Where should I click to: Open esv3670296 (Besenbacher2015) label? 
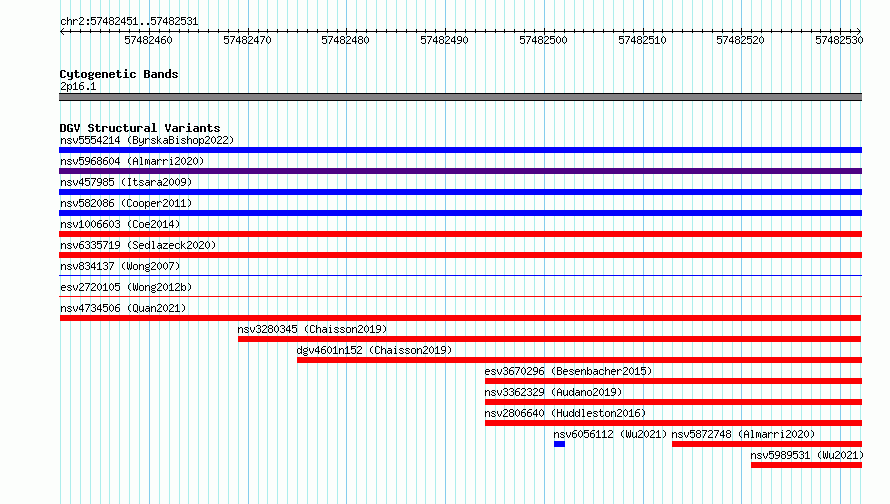coord(568,371)
